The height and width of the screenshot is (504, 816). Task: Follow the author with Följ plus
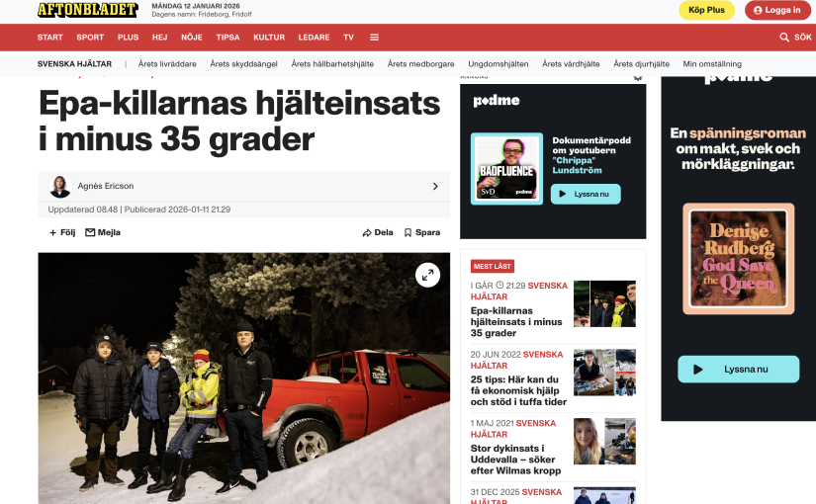tap(62, 232)
